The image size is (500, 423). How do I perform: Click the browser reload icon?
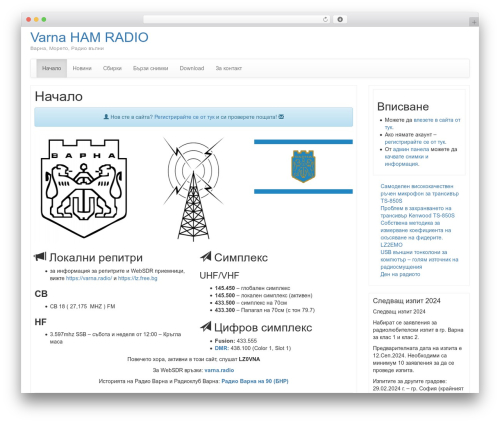325,20
